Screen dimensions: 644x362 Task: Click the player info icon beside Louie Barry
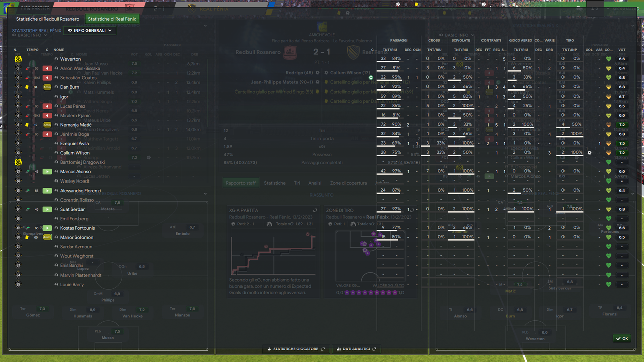coord(56,285)
